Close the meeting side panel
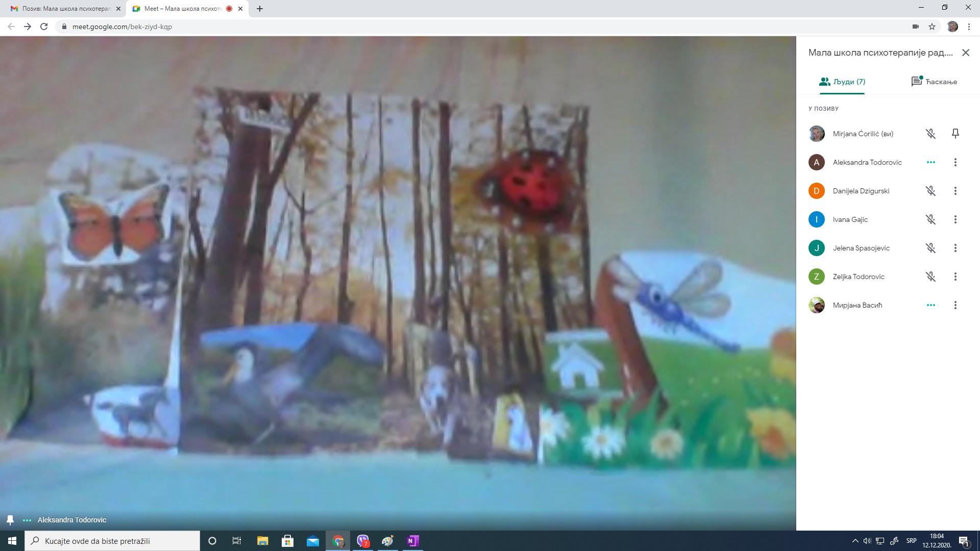Viewport: 980px width, 551px height. pyautogui.click(x=965, y=53)
